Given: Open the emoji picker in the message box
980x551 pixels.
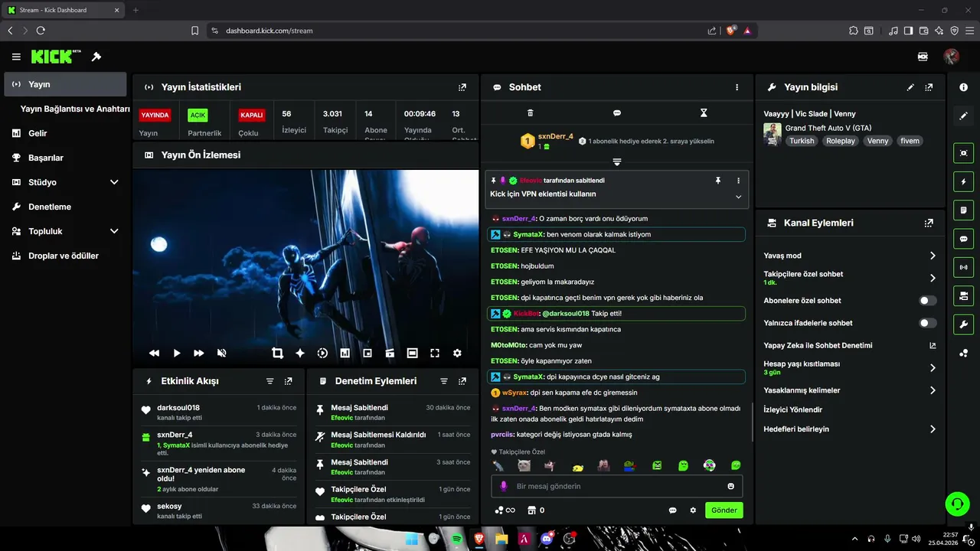Looking at the screenshot, I should click(731, 486).
